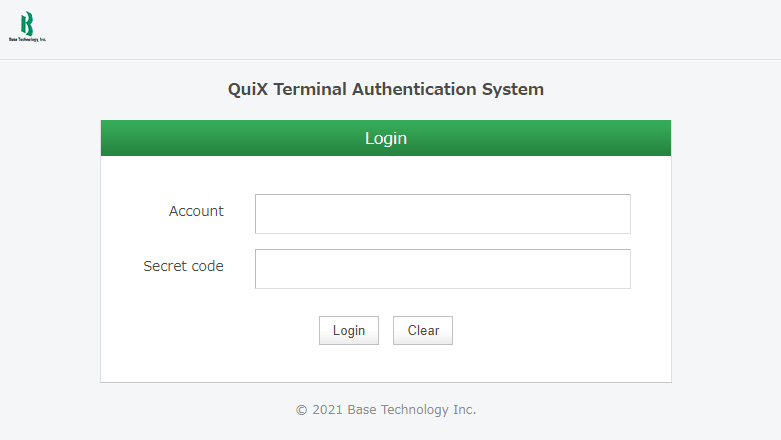Viewport: 781px width, 440px height.
Task: Click the QuiX Terminal Authentication System title
Action: click(385, 89)
